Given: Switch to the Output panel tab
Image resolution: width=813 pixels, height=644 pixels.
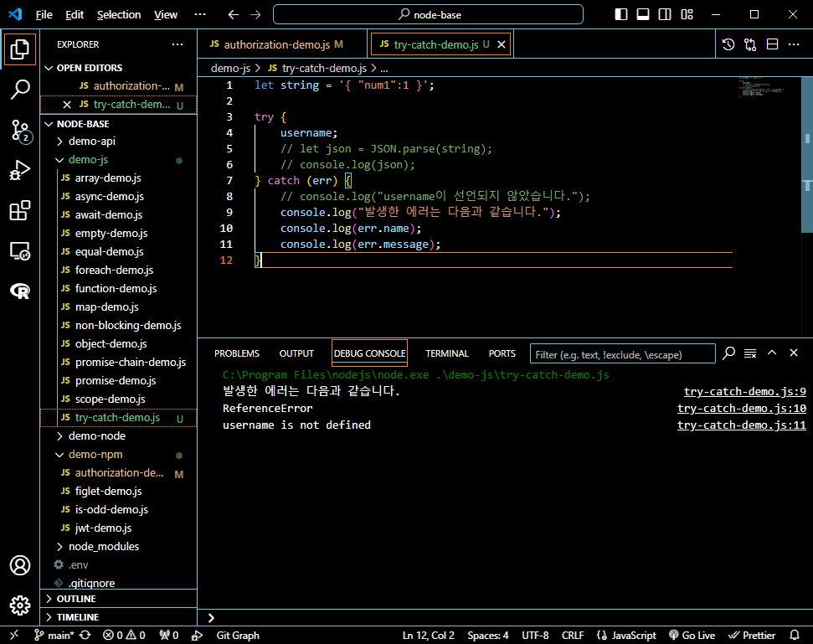Looking at the screenshot, I should coord(296,353).
